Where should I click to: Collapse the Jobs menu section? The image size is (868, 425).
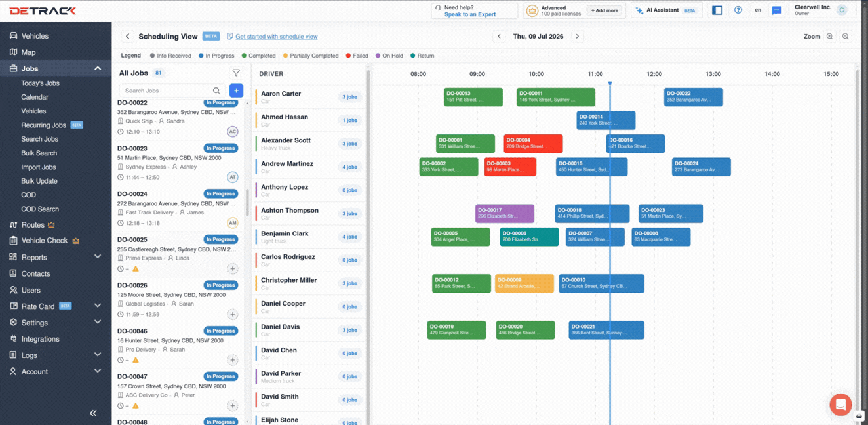(x=98, y=68)
